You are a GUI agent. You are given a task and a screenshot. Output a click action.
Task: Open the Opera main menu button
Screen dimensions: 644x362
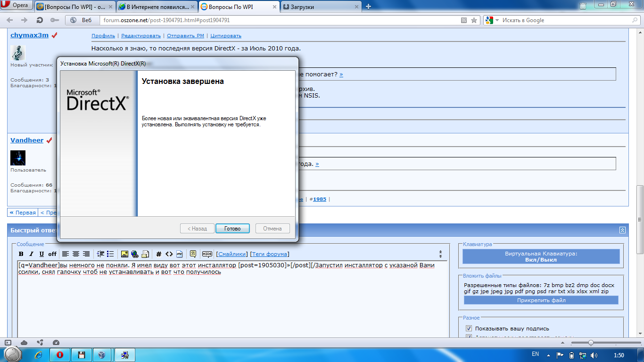tap(17, 6)
